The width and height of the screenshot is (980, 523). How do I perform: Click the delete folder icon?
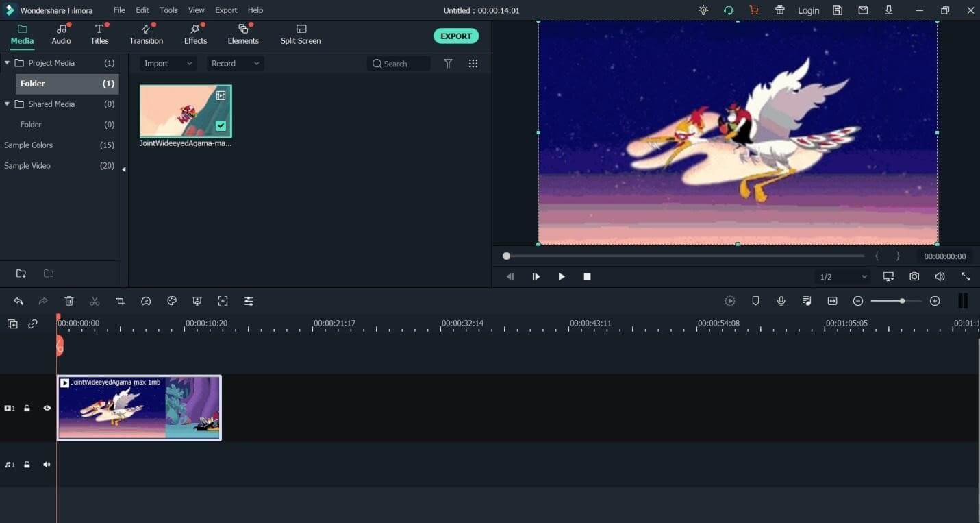pyautogui.click(x=49, y=273)
